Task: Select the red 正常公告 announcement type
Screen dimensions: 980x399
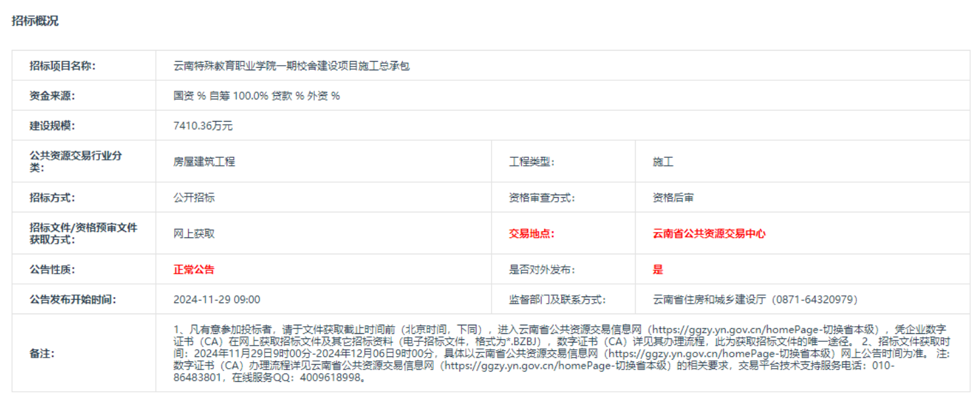Action: [x=194, y=270]
